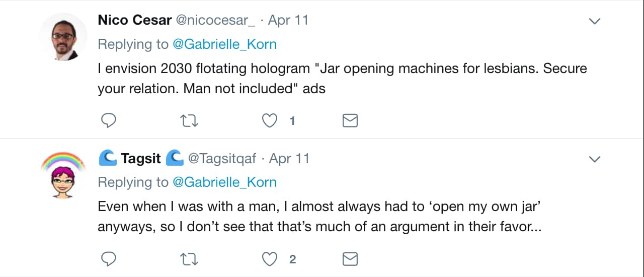Open more options for Nico Cesar's tweet
This screenshot has height=277, width=644.
595,21
